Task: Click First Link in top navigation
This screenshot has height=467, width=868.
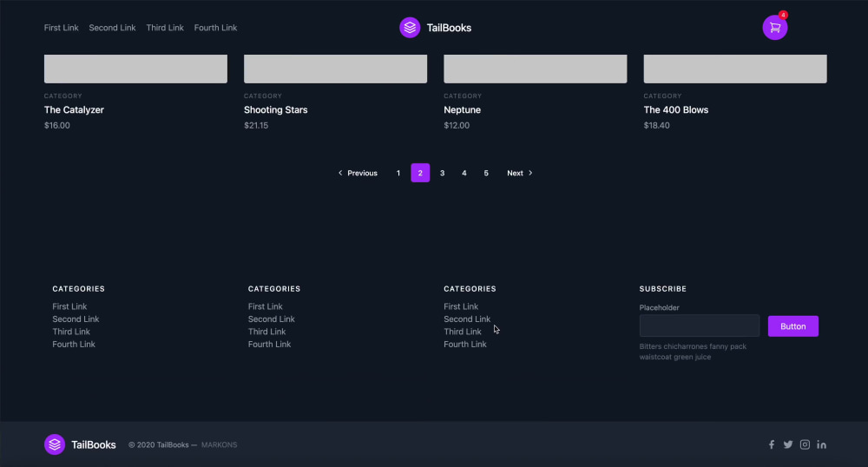Action: point(62,28)
